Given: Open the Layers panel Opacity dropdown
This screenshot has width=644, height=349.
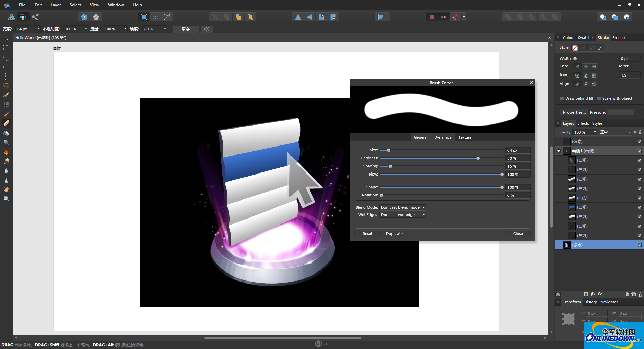Looking at the screenshot, I should click(x=595, y=132).
